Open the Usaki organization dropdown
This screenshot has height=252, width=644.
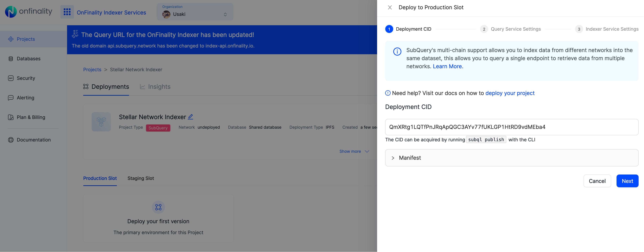(195, 14)
